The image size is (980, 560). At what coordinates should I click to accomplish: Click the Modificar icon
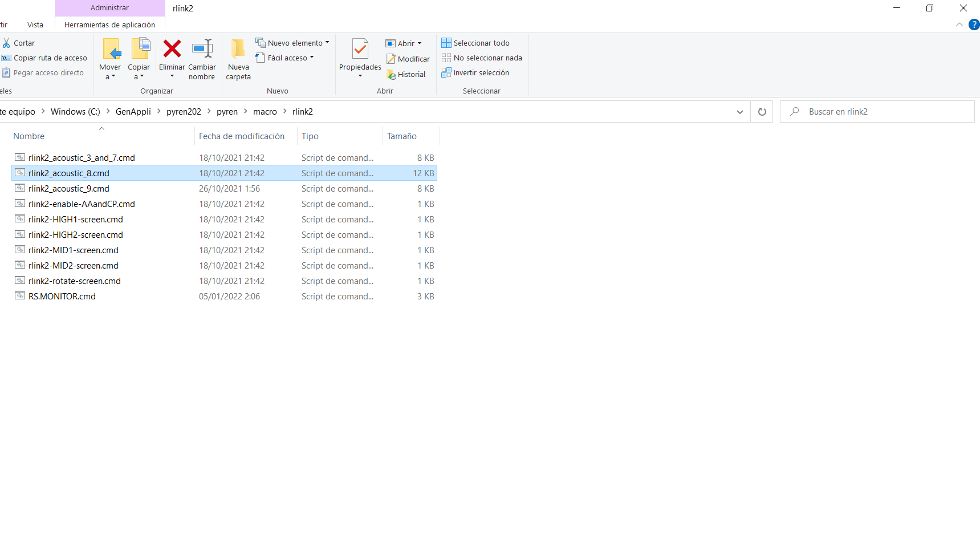click(391, 59)
